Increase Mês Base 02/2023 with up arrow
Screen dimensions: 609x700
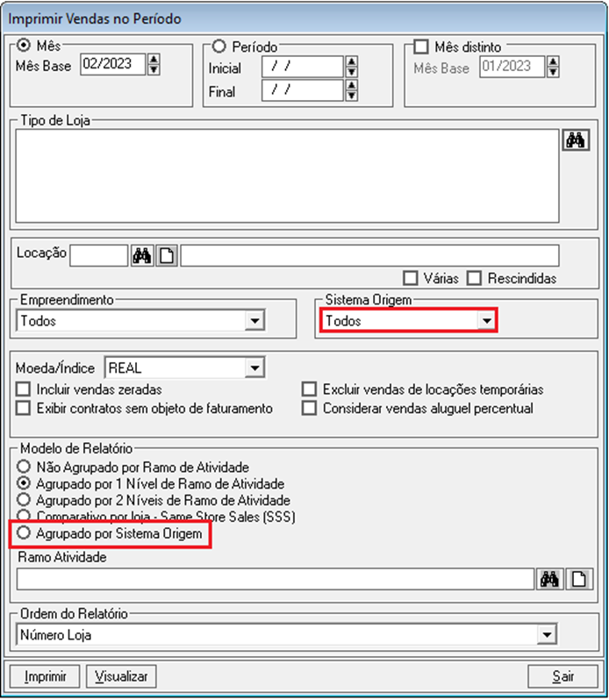[154, 59]
